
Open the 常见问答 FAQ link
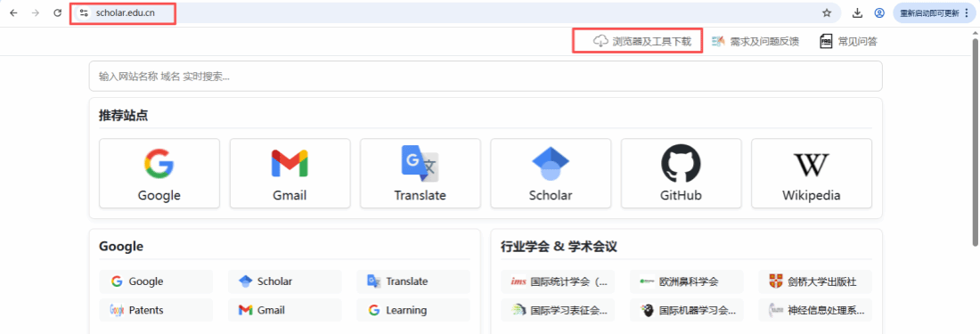coord(848,41)
